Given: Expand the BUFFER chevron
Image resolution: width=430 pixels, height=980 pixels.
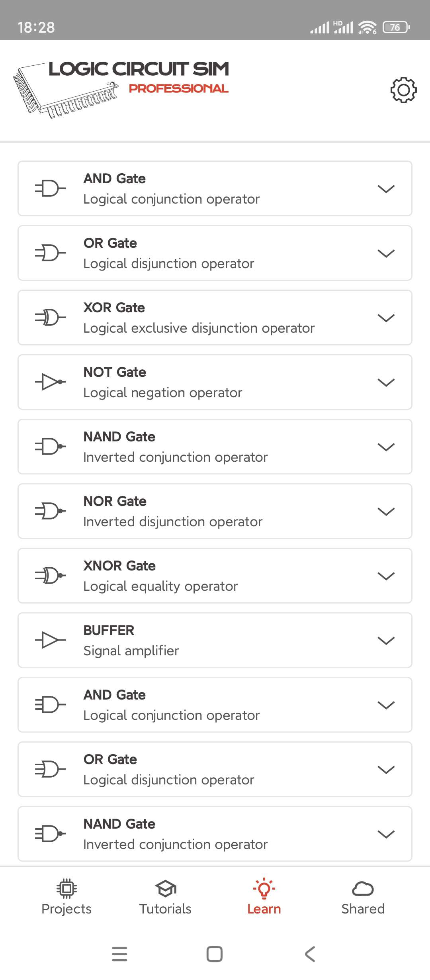Looking at the screenshot, I should (x=386, y=641).
